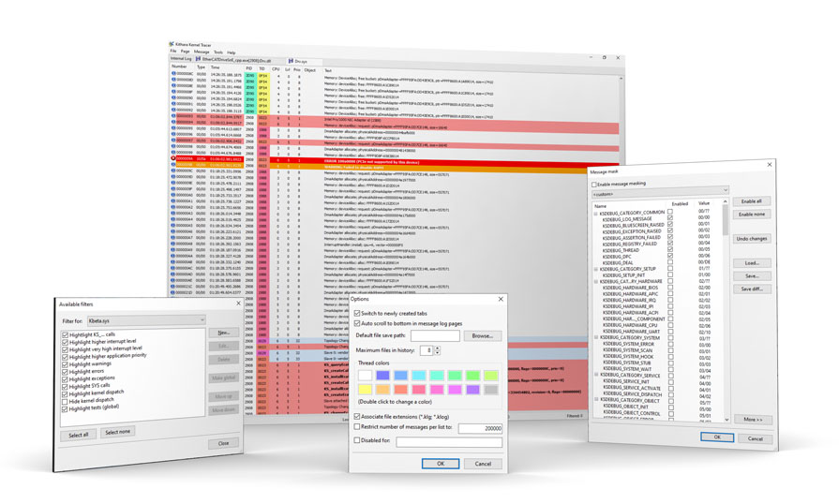Collapse KSDEBUG_CATEGORY_OBJECT tree node
Screen dimensions: 839x504
click(596, 400)
